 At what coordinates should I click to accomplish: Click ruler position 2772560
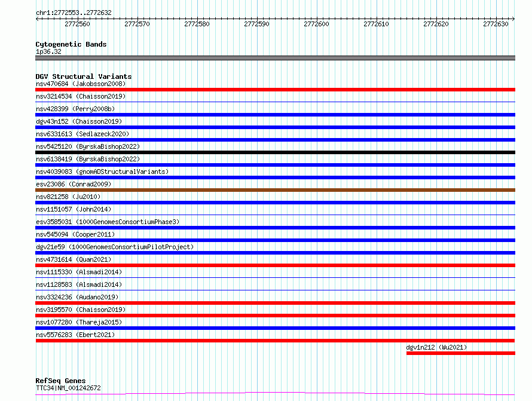77,24
